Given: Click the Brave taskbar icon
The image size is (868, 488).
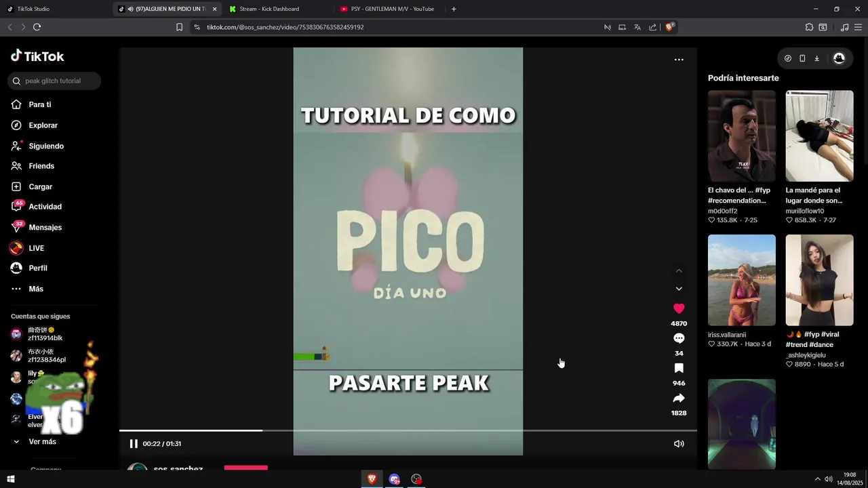Looking at the screenshot, I should pos(372,479).
